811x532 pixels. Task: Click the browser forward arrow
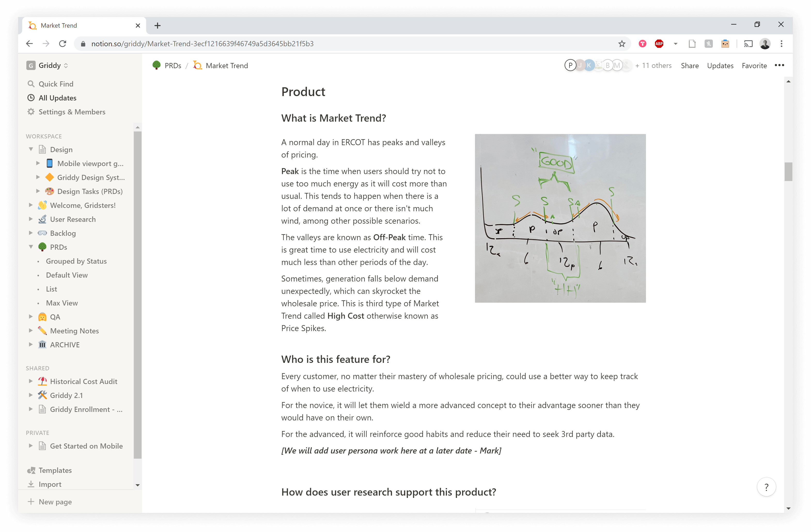(46, 44)
